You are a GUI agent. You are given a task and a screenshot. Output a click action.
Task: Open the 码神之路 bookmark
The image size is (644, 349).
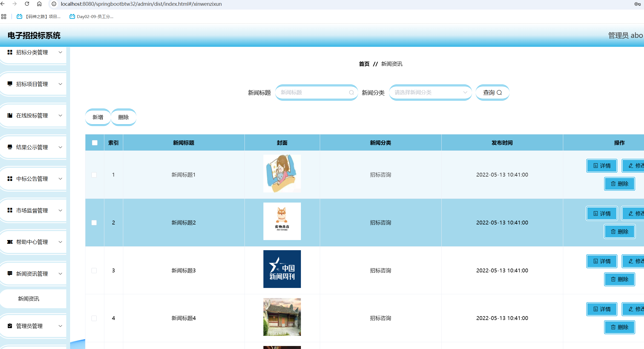pyautogui.click(x=39, y=16)
